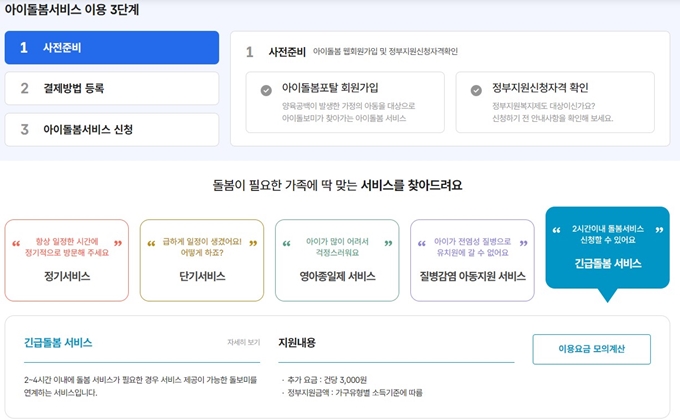Viewport: 680px width, 420px height.
Task: Choose the 정기서비스 card
Action: click(x=67, y=260)
